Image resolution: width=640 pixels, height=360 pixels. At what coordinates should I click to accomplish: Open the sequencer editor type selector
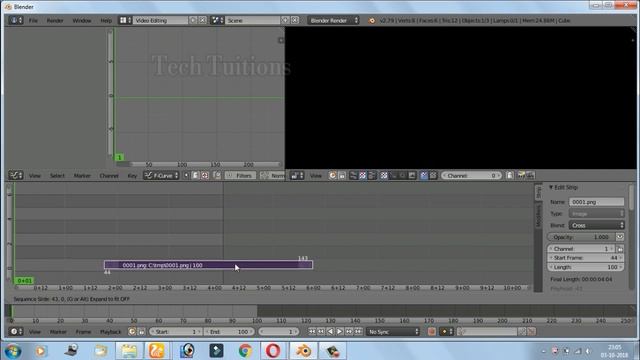[296, 176]
